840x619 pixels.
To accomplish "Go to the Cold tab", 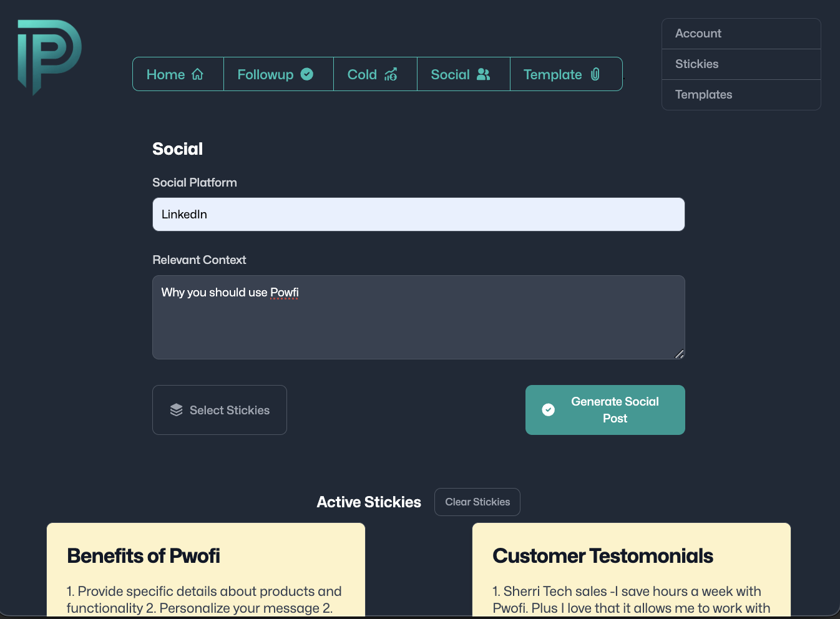I will coord(363,74).
